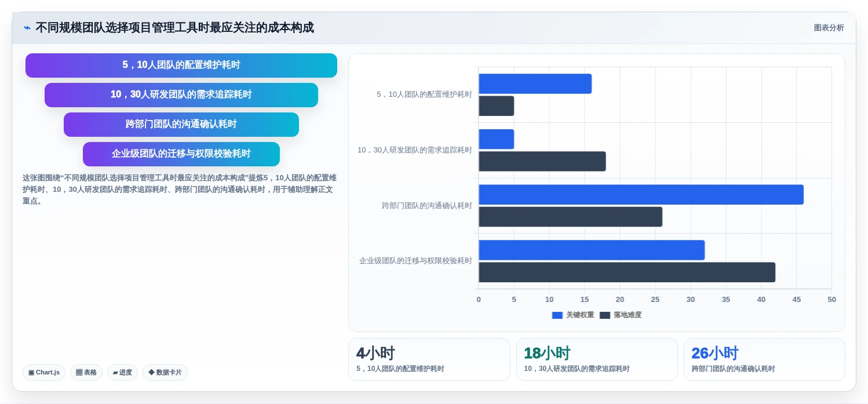Viewport: 868px width, 404px height.
Task: Click the y-axis label 10，30人研发团队的需求追踪耗时
Action: click(x=415, y=150)
